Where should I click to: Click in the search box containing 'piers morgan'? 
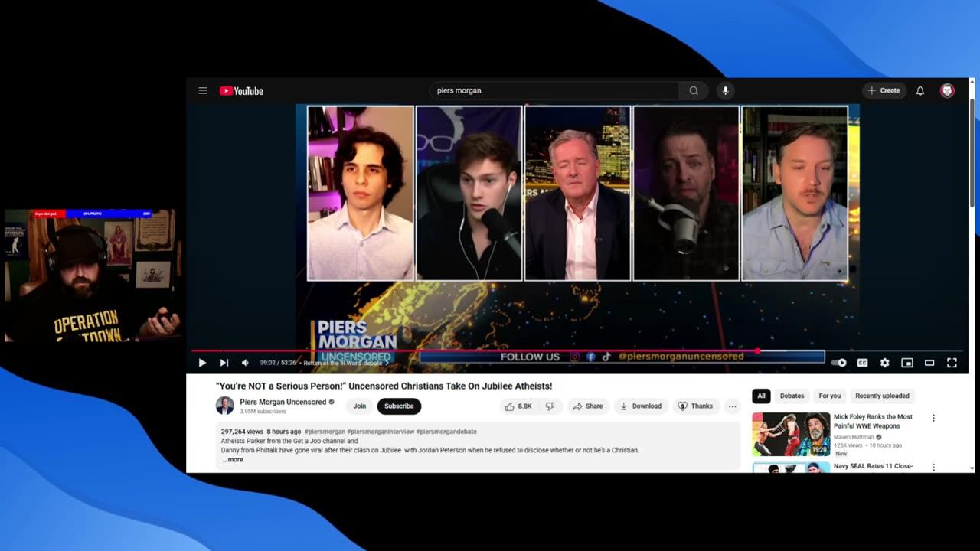(555, 90)
